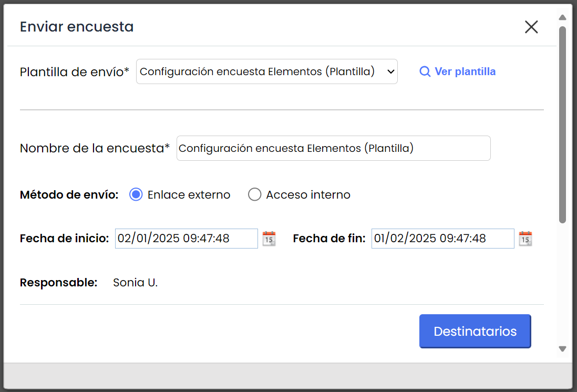Click into the Fecha de inicio field
The width and height of the screenshot is (577, 392).
coord(186,239)
